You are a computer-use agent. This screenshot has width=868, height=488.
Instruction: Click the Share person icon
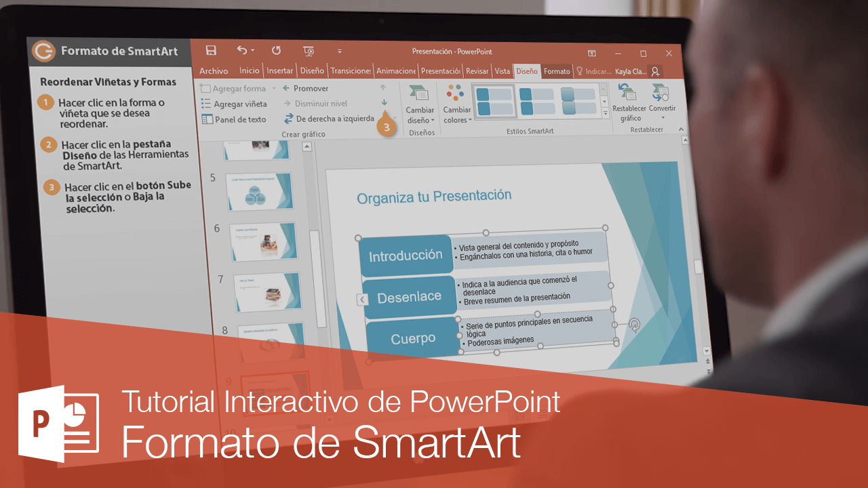click(655, 71)
